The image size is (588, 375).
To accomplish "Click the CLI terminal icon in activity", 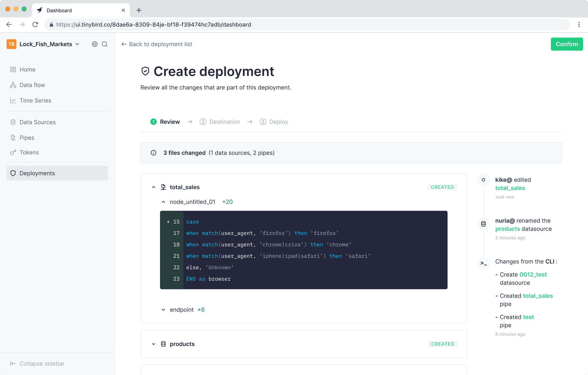I will [483, 263].
